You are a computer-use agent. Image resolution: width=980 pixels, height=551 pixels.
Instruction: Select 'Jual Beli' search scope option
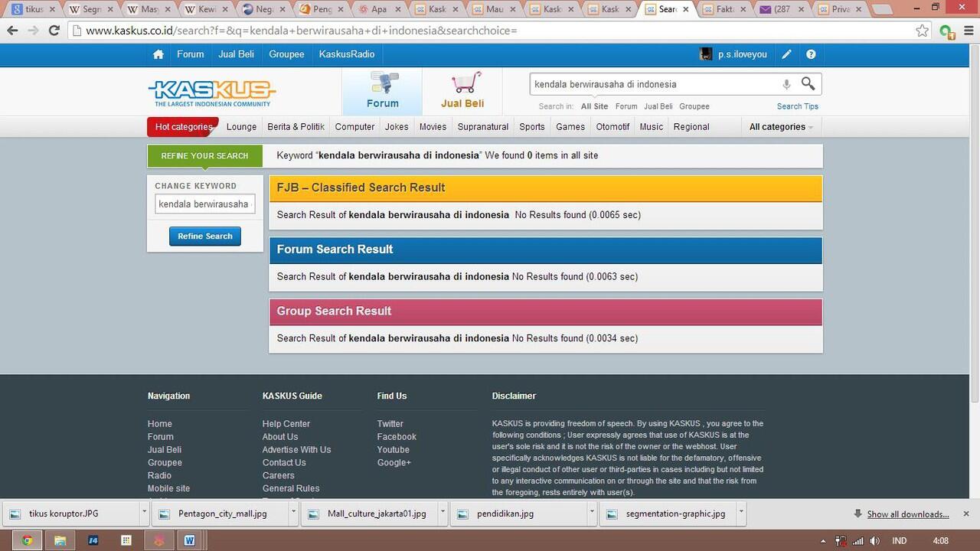658,106
